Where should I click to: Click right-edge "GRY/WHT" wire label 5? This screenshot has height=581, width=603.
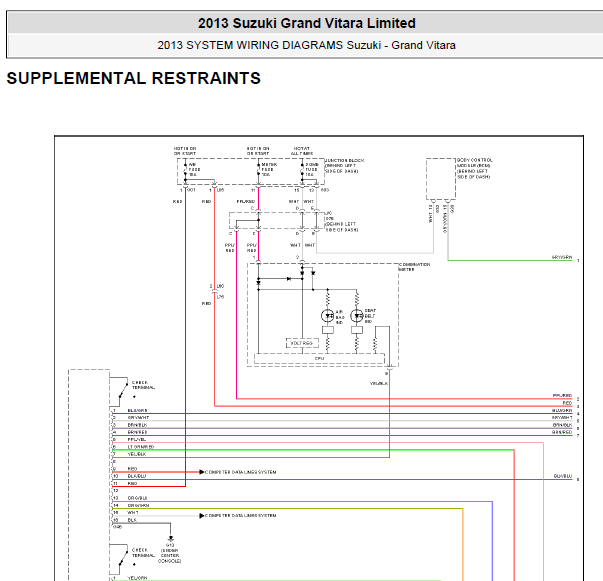click(562, 418)
